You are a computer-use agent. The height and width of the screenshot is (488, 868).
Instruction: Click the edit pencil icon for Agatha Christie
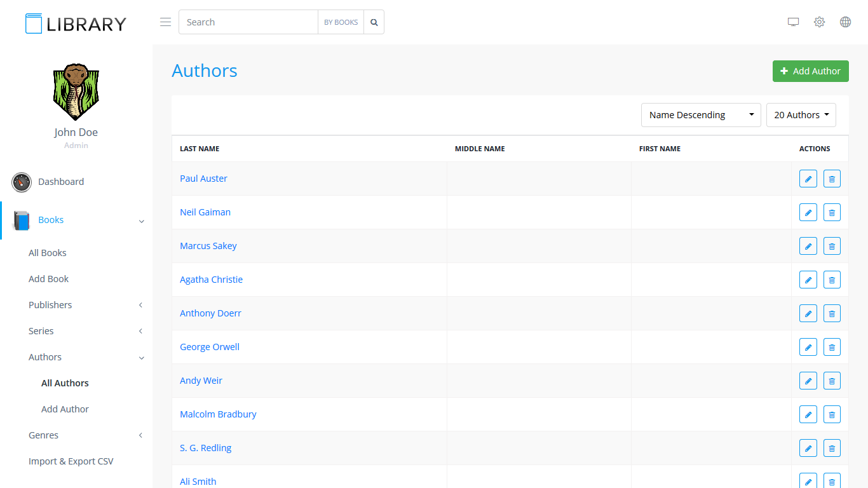[x=808, y=280]
